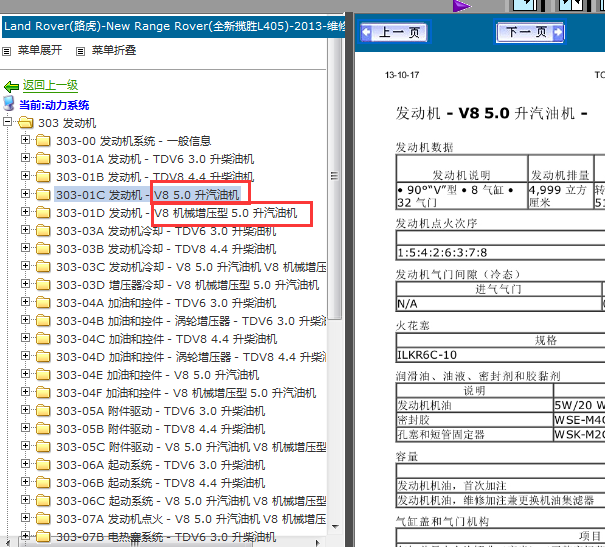Click the folder icon of 303 发动机
This screenshot has width=605, height=547.
coord(25,123)
